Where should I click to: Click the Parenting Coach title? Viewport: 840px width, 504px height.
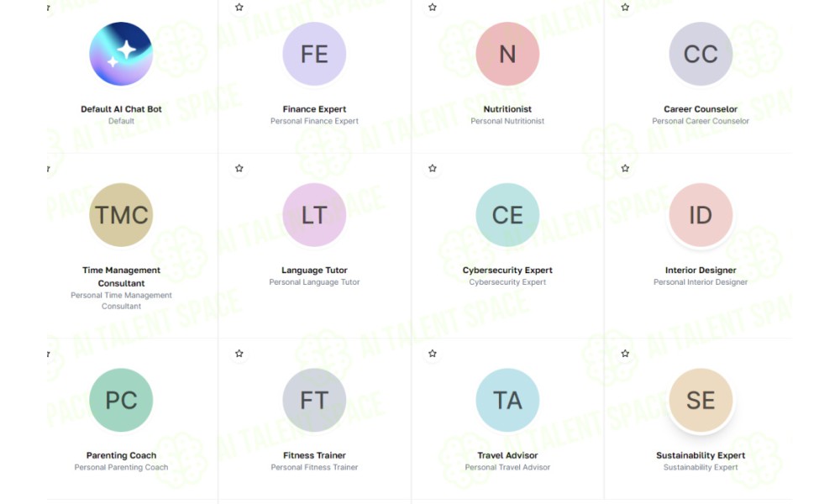(x=121, y=455)
